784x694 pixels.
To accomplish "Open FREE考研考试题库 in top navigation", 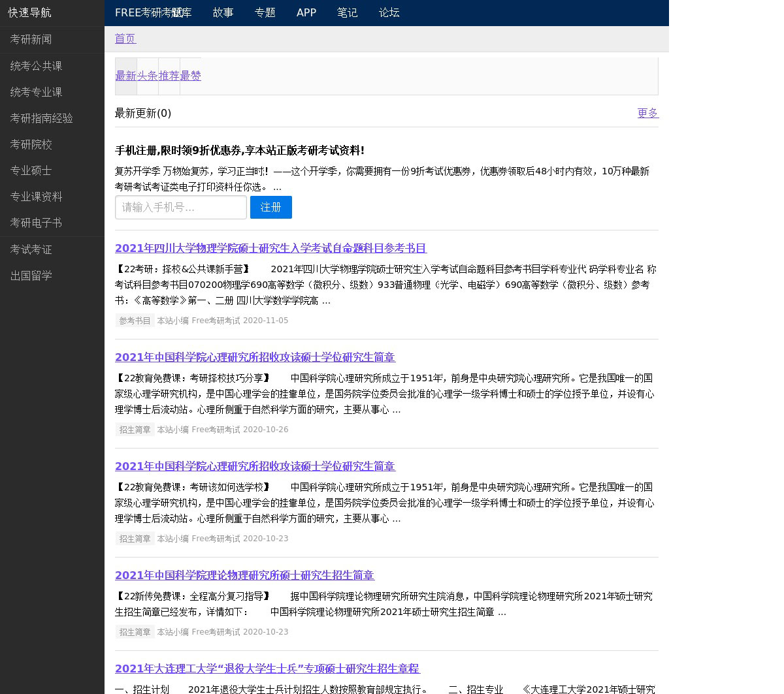I will coord(153,12).
